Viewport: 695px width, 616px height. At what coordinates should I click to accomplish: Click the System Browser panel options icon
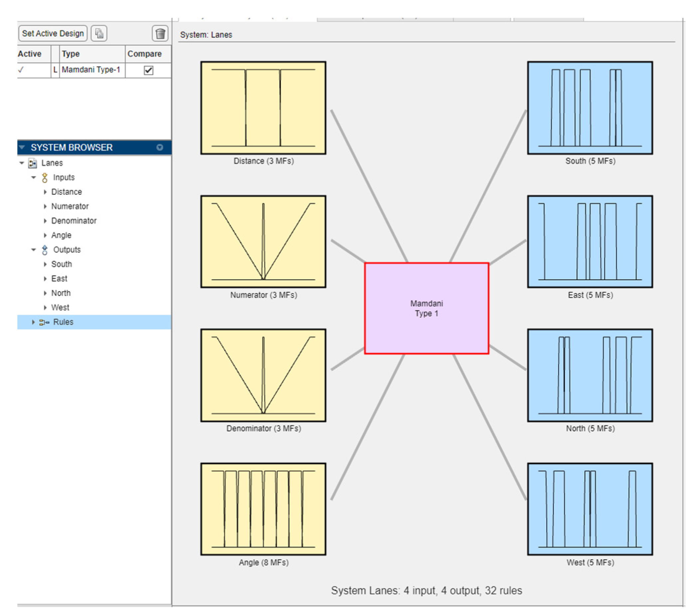pos(160,148)
